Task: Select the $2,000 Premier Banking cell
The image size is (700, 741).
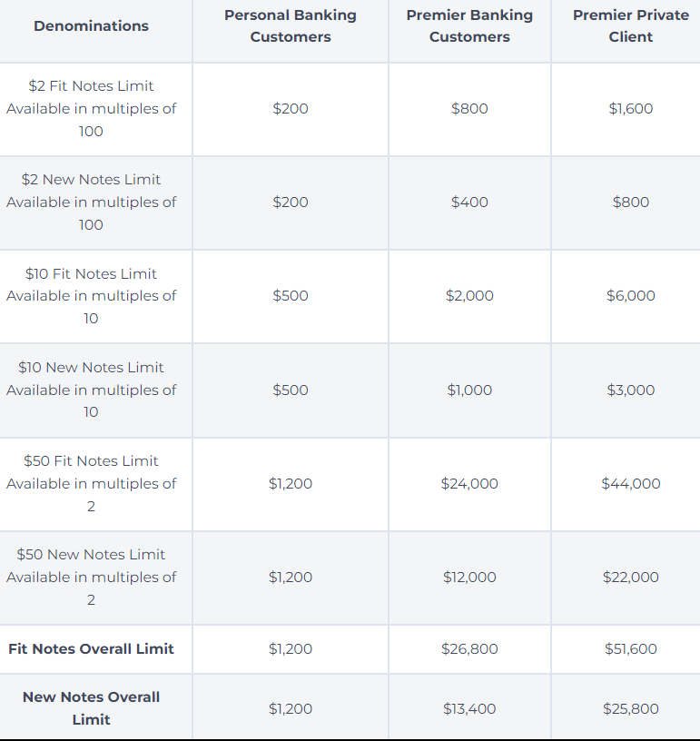Action: pos(469,296)
